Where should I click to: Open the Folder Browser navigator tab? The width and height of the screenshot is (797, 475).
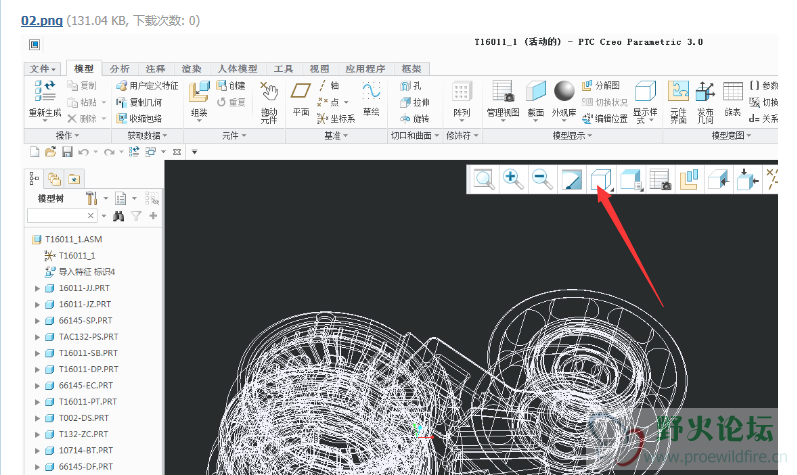coord(54,179)
